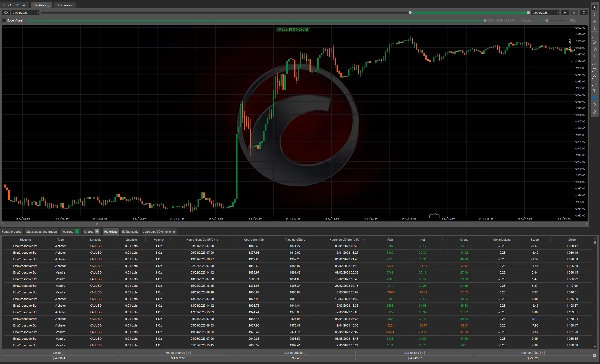
Task: Open the Positions tab with the green badge
Action: (71, 232)
